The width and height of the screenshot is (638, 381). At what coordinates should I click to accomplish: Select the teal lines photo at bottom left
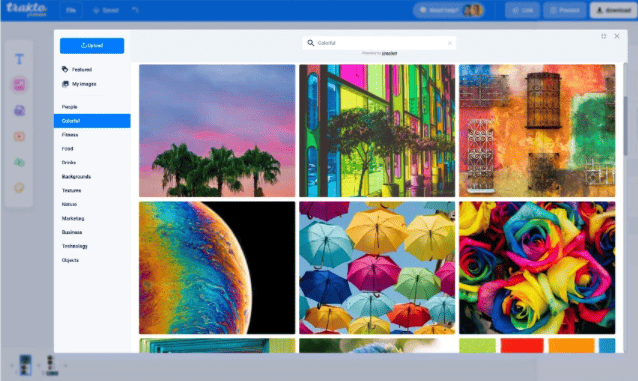click(217, 346)
